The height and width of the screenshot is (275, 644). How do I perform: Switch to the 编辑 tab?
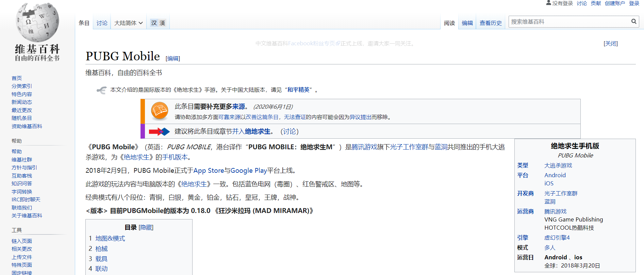click(x=467, y=23)
